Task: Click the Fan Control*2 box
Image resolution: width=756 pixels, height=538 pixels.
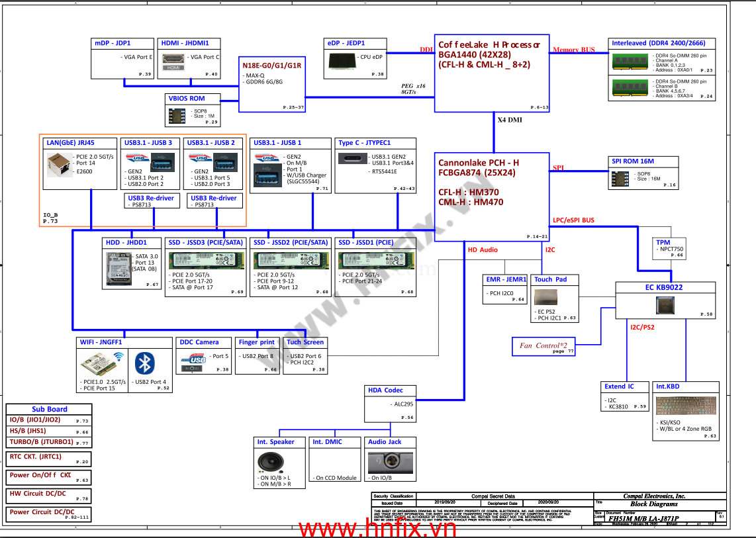Action: 543,346
